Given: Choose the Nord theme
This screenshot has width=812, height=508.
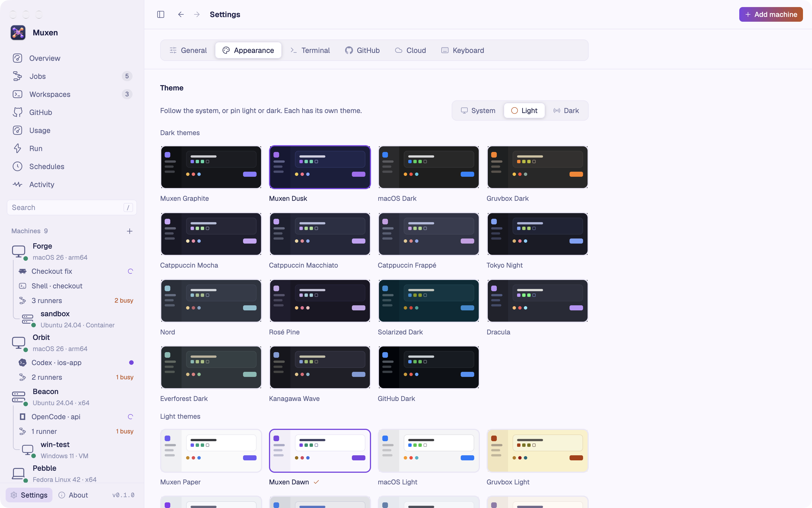Looking at the screenshot, I should point(211,301).
